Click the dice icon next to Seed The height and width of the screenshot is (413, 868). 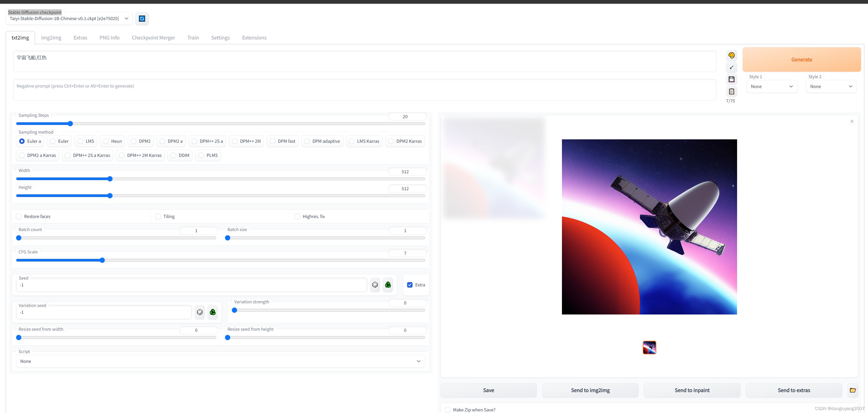click(x=375, y=285)
